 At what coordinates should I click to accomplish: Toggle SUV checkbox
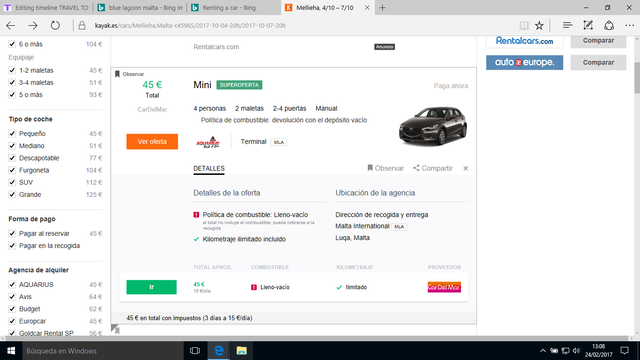point(12,182)
